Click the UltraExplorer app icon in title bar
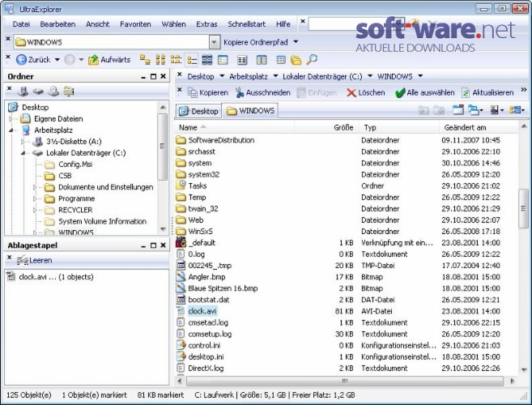Screen dimensions: 532x405 pos(9,8)
